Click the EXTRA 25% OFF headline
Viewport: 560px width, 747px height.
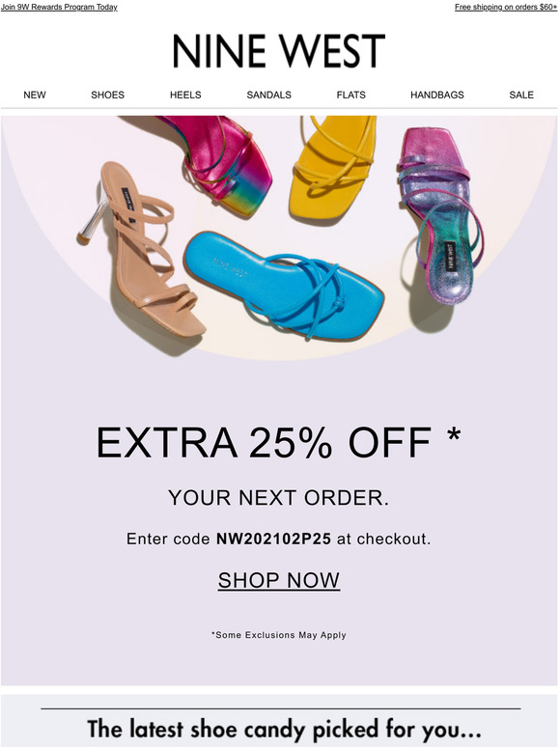pyautogui.click(x=279, y=443)
